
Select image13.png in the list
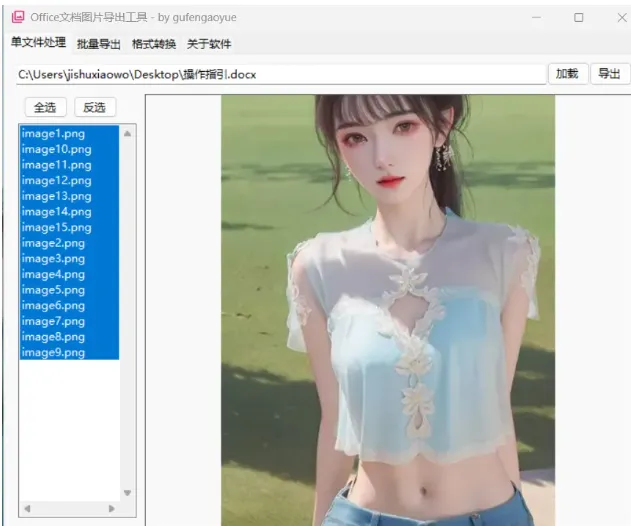tap(69, 196)
